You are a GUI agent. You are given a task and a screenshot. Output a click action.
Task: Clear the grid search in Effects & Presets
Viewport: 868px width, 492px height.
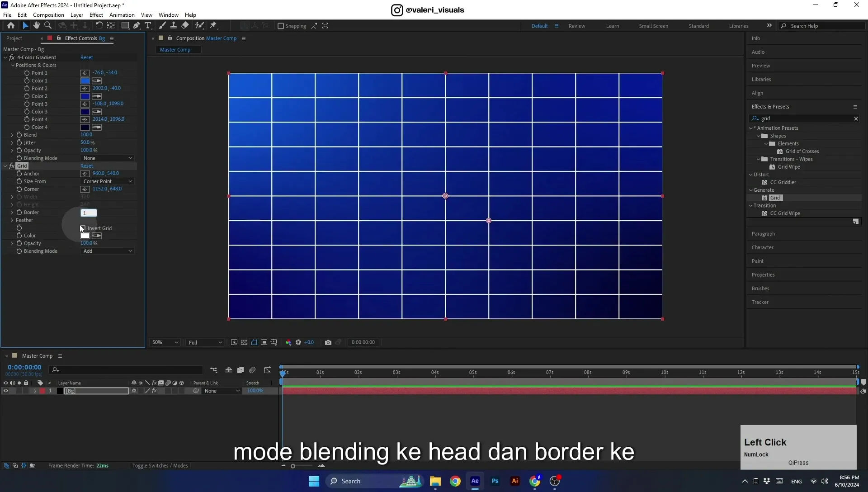click(x=856, y=118)
